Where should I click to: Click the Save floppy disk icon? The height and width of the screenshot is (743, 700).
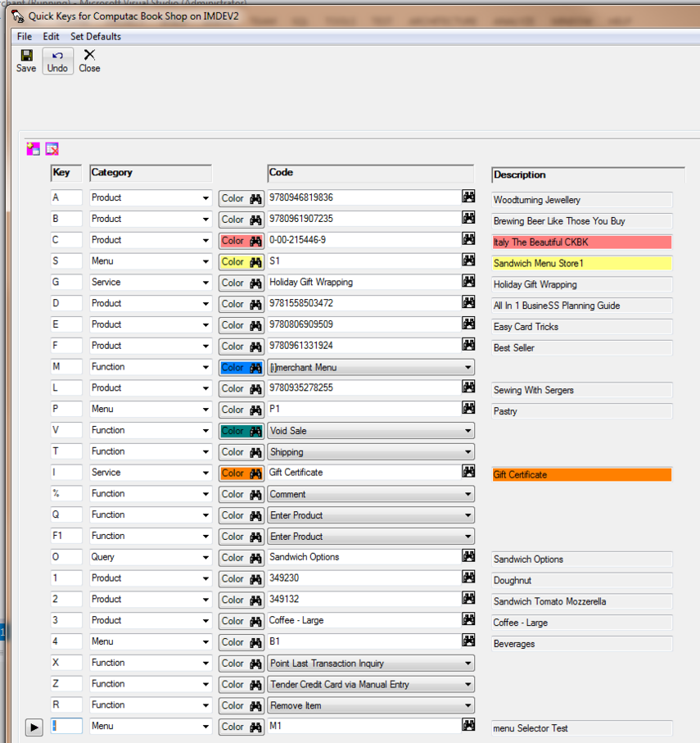coord(26,56)
